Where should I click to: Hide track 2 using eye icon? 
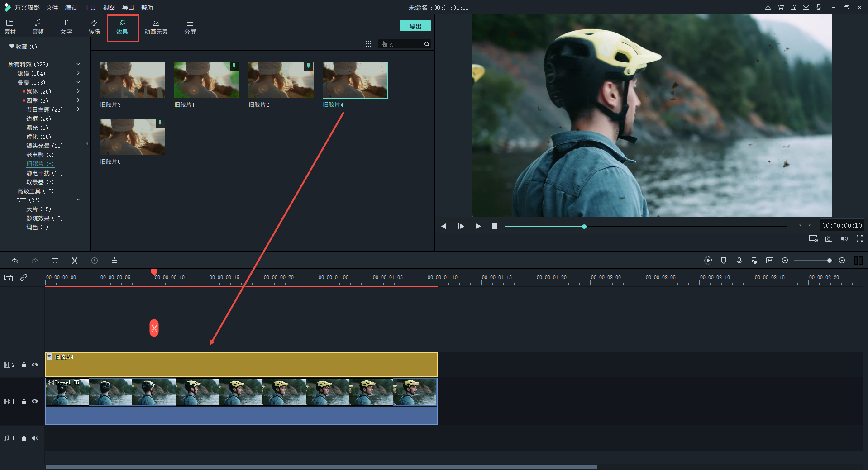point(35,365)
